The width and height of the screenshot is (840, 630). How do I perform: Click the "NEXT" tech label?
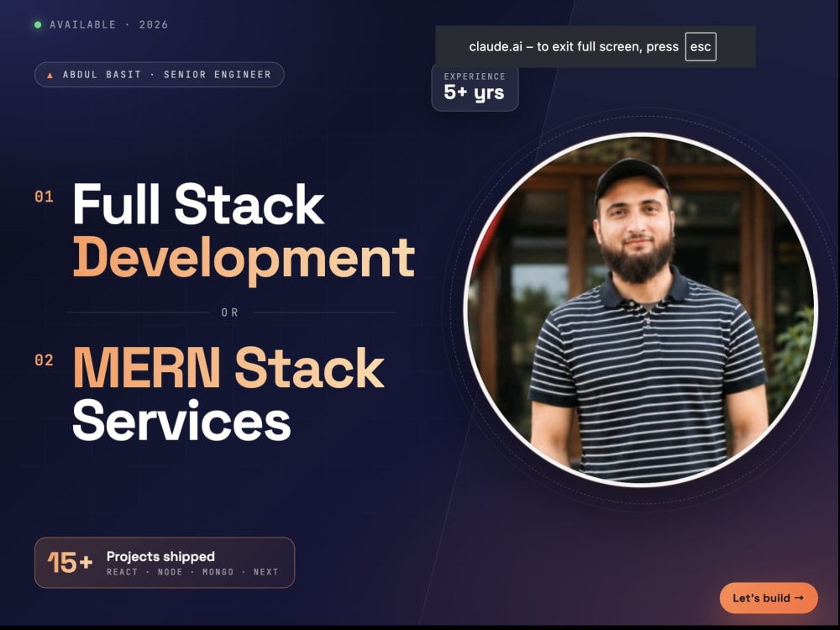click(x=265, y=572)
